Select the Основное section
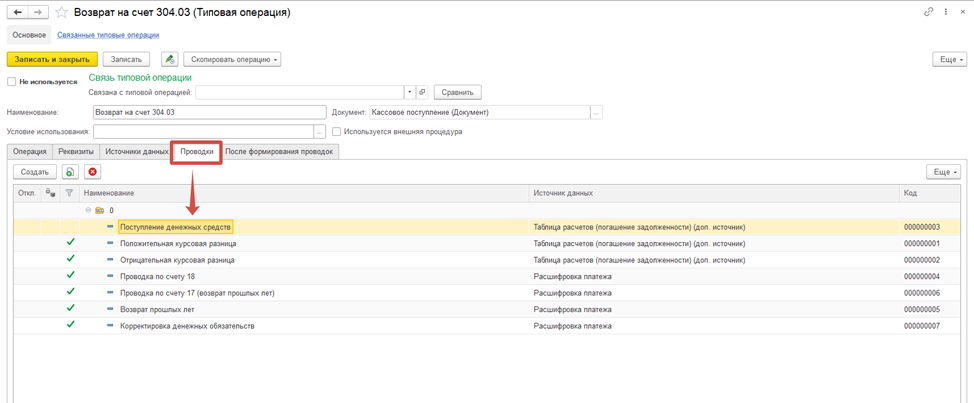This screenshot has width=974, height=403. point(29,35)
